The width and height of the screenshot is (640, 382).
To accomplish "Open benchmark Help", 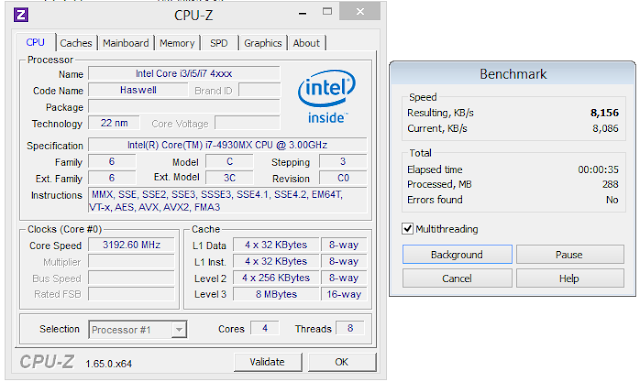I will [x=570, y=278].
